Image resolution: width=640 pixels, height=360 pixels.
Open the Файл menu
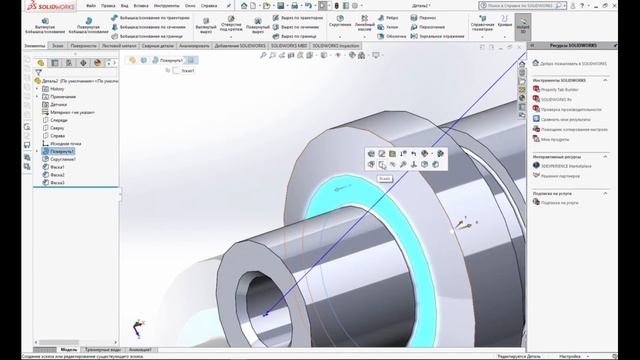pos(91,6)
